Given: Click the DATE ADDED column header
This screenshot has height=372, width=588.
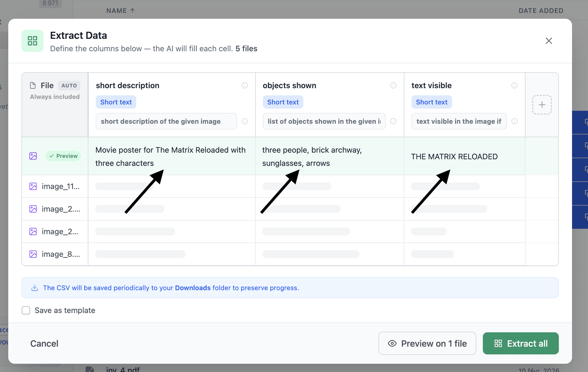Looking at the screenshot, I should [x=541, y=10].
